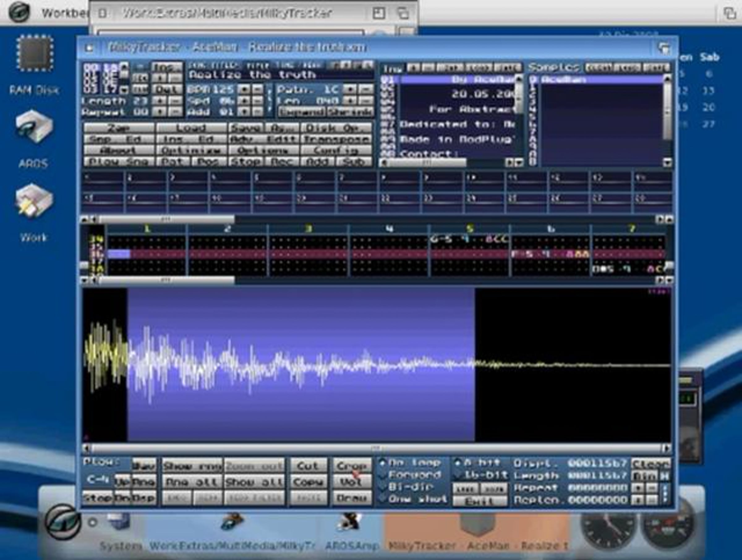Click the Crop button in the sample editor
The width and height of the screenshot is (742, 560).
(352, 466)
